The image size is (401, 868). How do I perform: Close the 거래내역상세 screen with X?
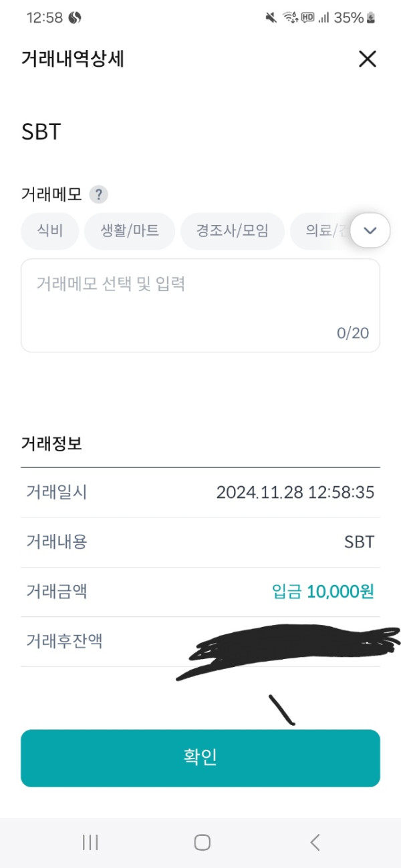click(368, 59)
